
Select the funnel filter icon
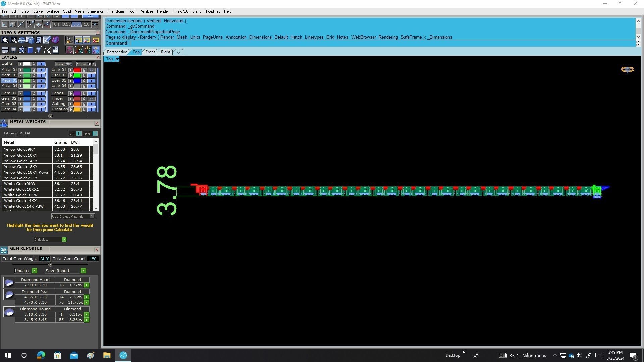click(39, 50)
